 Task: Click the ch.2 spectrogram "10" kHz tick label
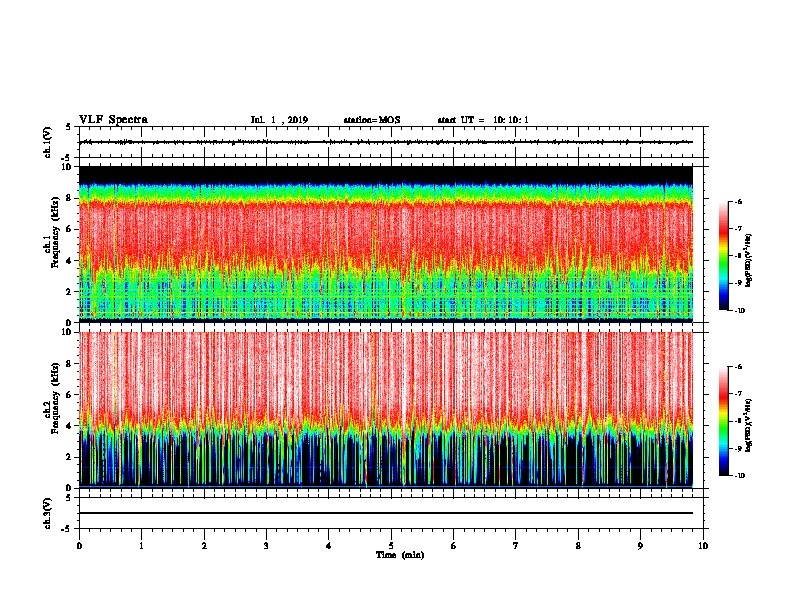click(x=69, y=332)
